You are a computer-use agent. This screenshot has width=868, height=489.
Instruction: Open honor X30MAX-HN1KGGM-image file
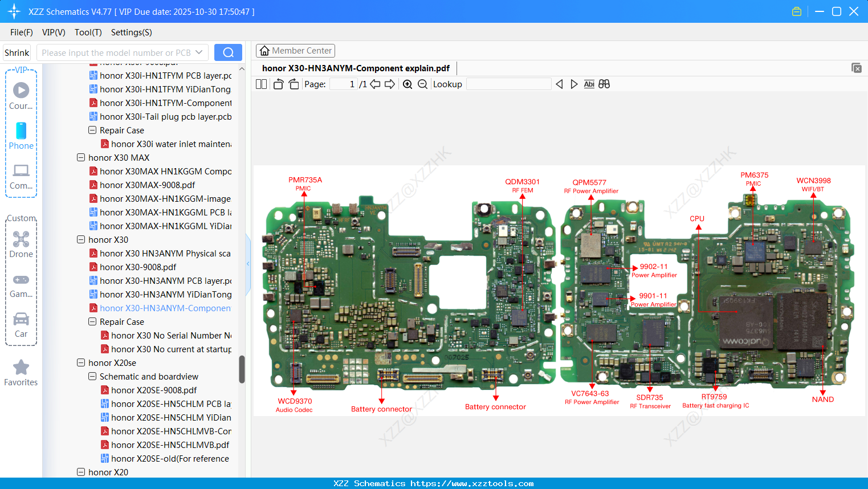pos(165,198)
